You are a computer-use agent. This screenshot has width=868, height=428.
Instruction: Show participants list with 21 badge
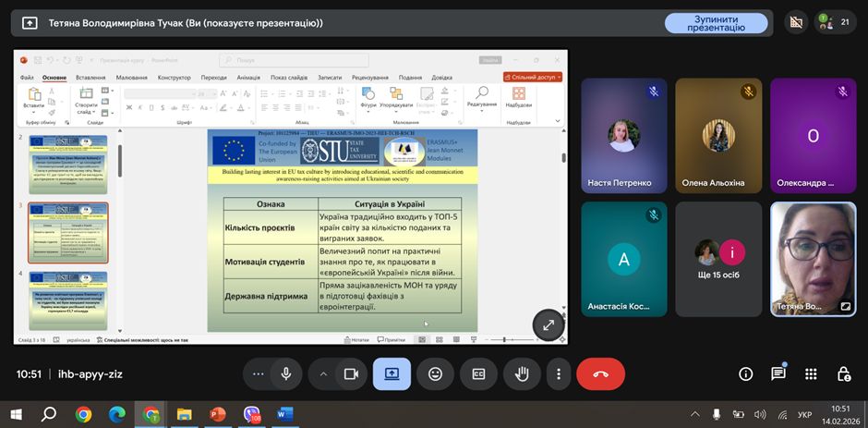(837, 22)
